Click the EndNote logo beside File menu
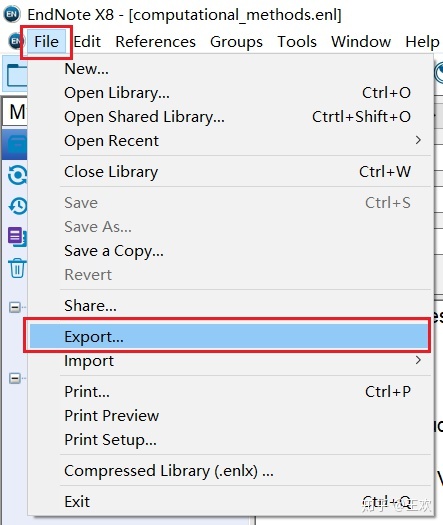 pyautogui.click(x=15, y=42)
